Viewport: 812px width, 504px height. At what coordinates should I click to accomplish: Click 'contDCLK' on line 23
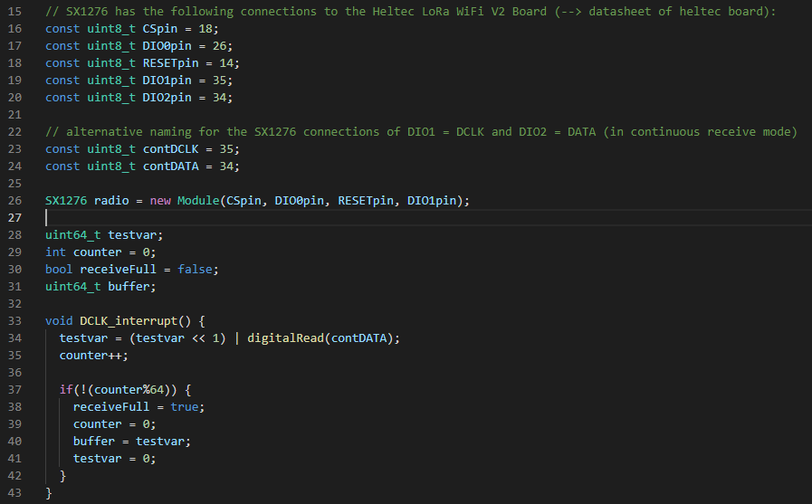click(x=170, y=149)
